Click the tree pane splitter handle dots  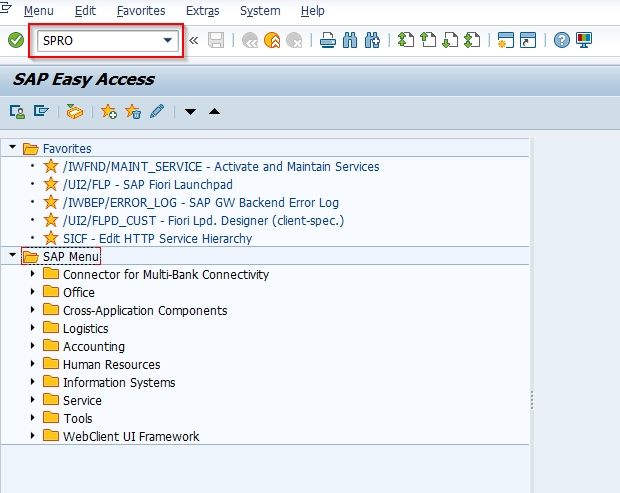coord(532,400)
